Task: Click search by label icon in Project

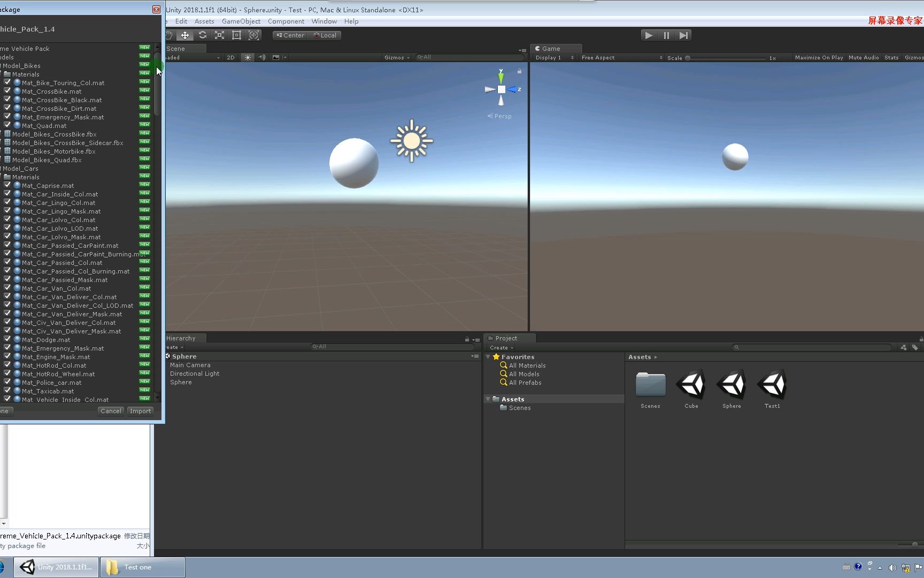Action: click(x=915, y=347)
